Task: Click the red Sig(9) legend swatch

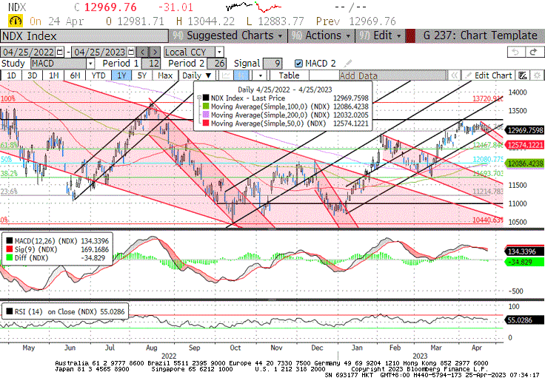Action: tap(10, 249)
